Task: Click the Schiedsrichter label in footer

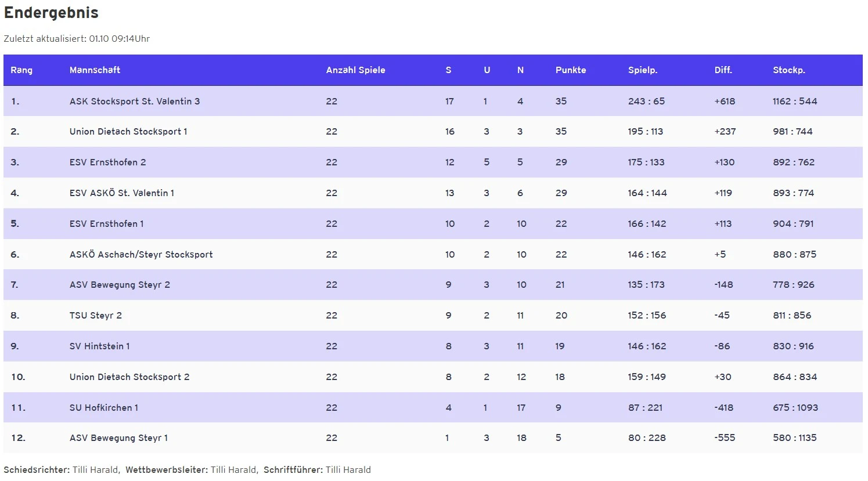Action: pyautogui.click(x=37, y=470)
